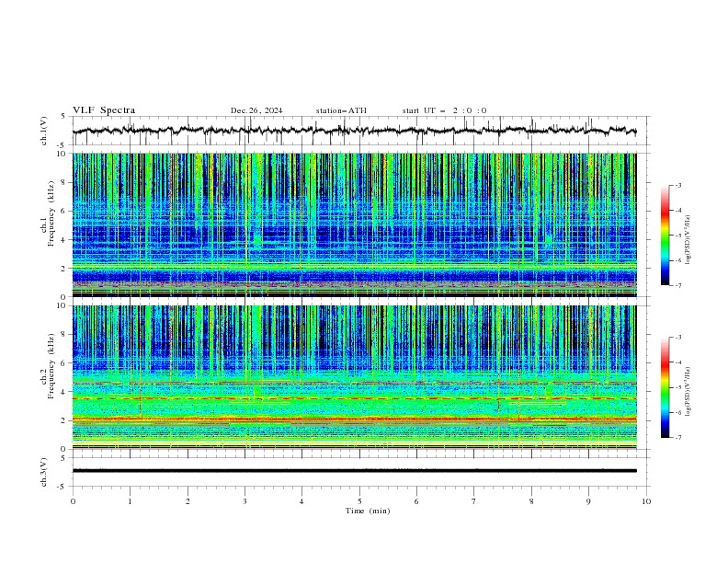
Task: Click the "log(PSD)(V²/Hz)" label beside the ch.2 color bar
Action: click(x=688, y=392)
